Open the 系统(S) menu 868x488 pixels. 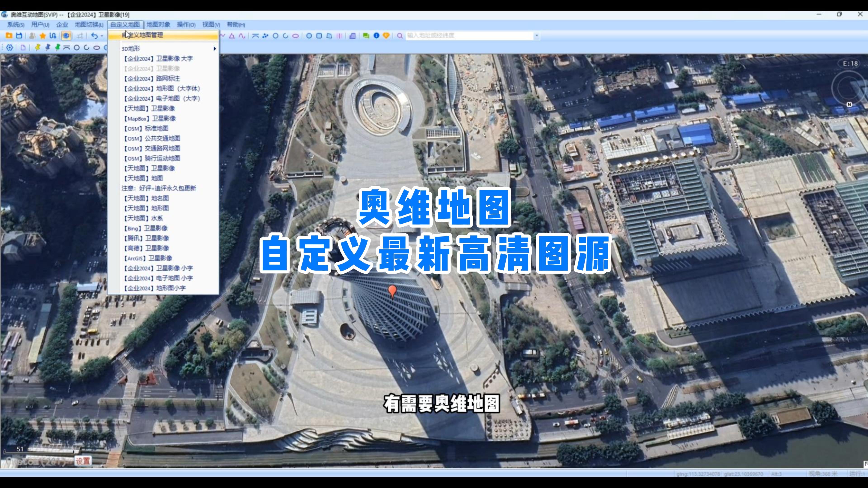point(16,25)
